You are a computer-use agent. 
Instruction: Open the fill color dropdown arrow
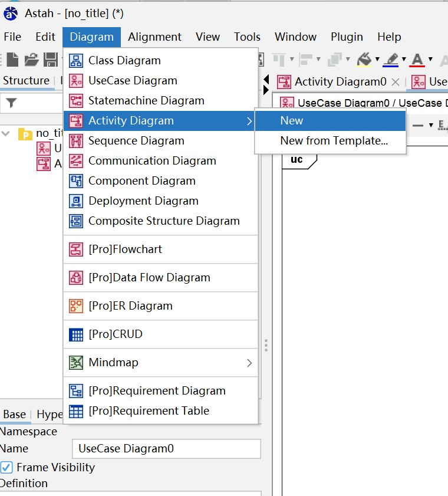[x=377, y=59]
